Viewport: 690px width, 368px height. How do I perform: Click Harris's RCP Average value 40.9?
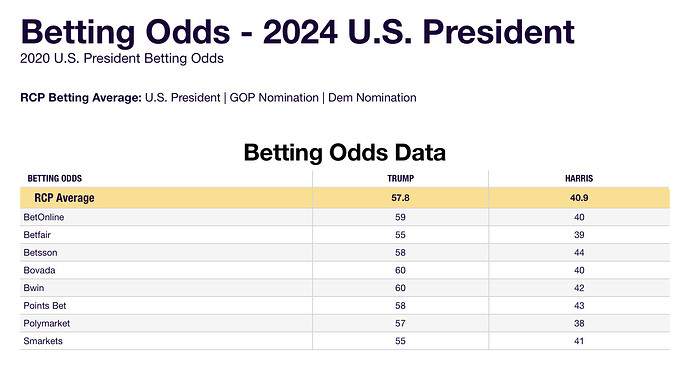579,198
